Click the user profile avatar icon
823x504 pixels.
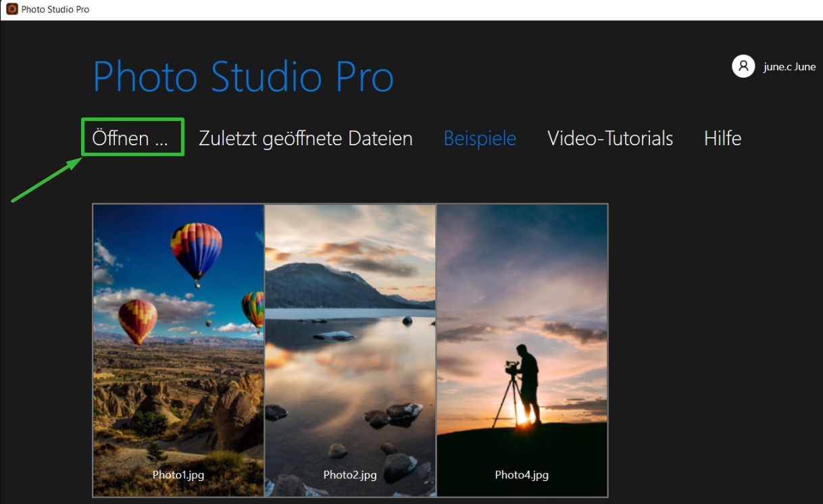point(743,66)
